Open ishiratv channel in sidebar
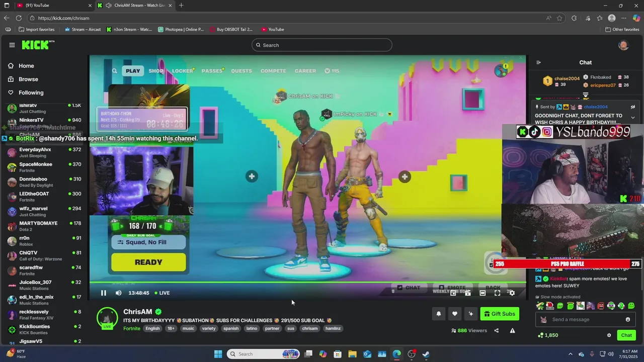Image resolution: width=644 pixels, height=362 pixels. coord(44,108)
